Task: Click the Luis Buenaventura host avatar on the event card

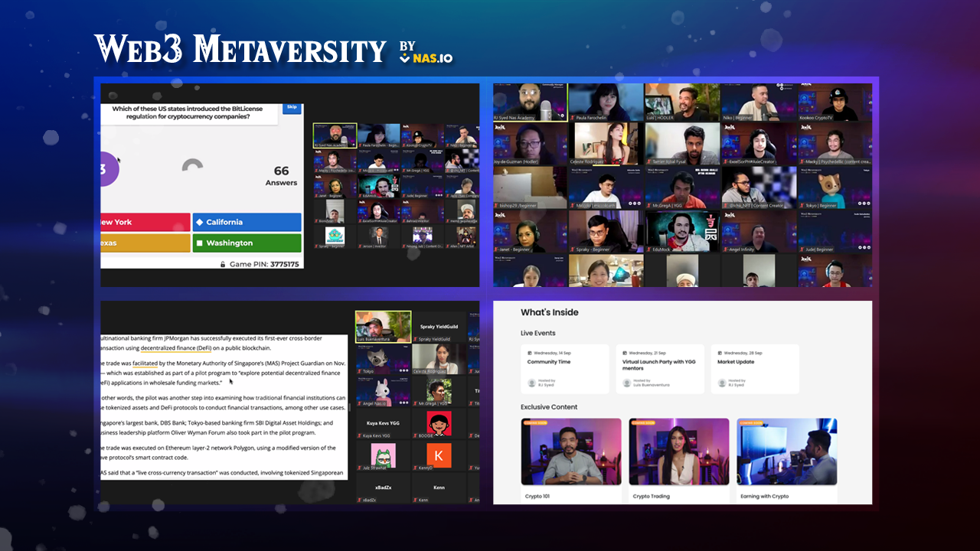Action: pyautogui.click(x=627, y=383)
